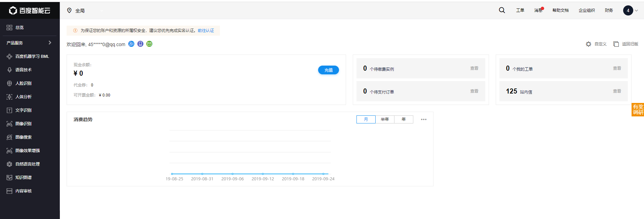Image resolution: width=644 pixels, height=219 pixels.
Task: Click the 自然语言处理 sidebar icon
Action: [x=9, y=164]
